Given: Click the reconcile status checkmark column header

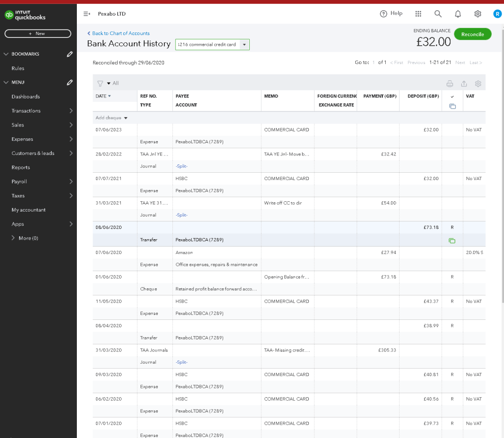Looking at the screenshot, I should click(x=452, y=96).
